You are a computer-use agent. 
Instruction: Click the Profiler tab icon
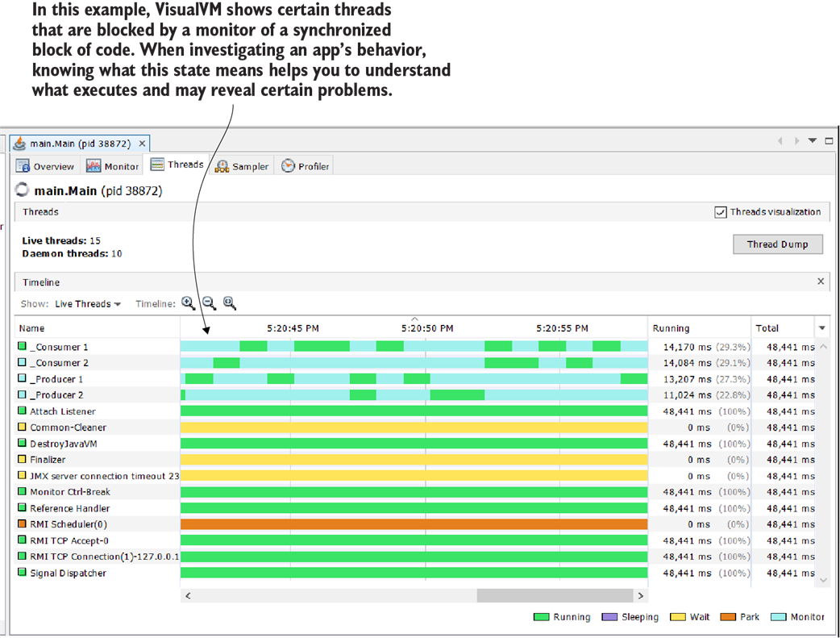(x=288, y=166)
